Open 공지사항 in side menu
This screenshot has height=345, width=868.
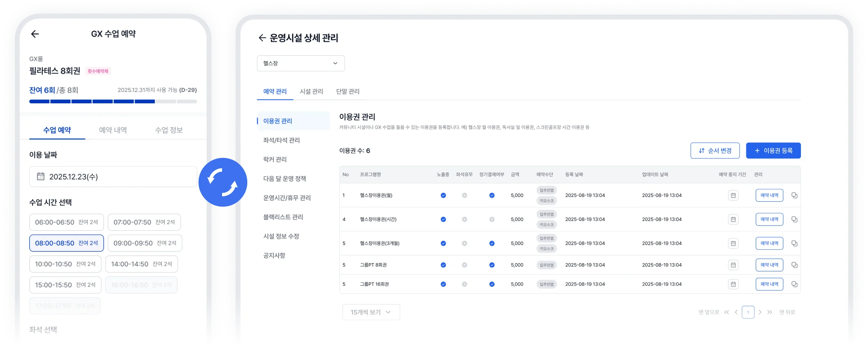coord(274,255)
